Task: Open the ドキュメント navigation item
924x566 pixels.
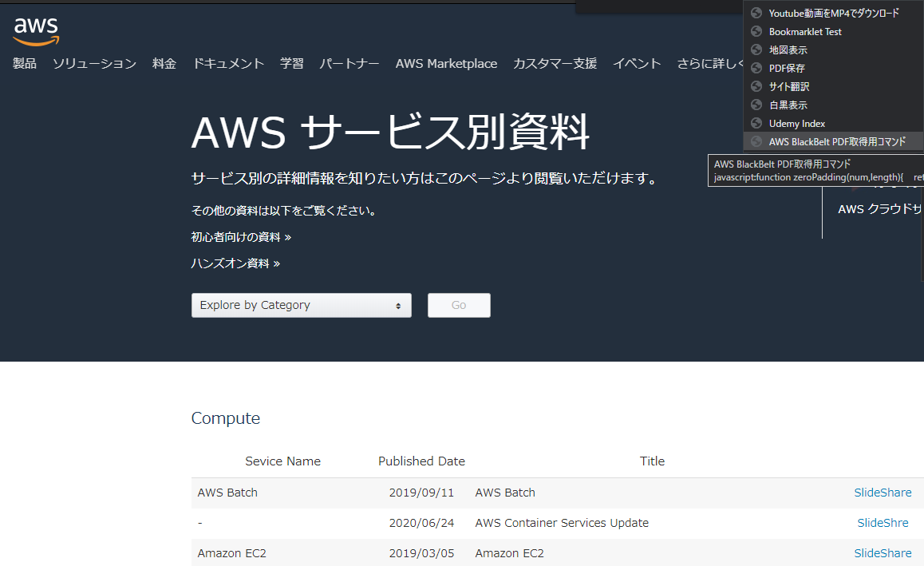Action: pyautogui.click(x=229, y=64)
